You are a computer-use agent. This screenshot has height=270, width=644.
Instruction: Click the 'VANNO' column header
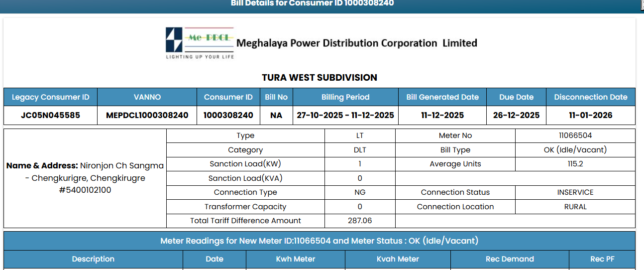click(x=147, y=97)
